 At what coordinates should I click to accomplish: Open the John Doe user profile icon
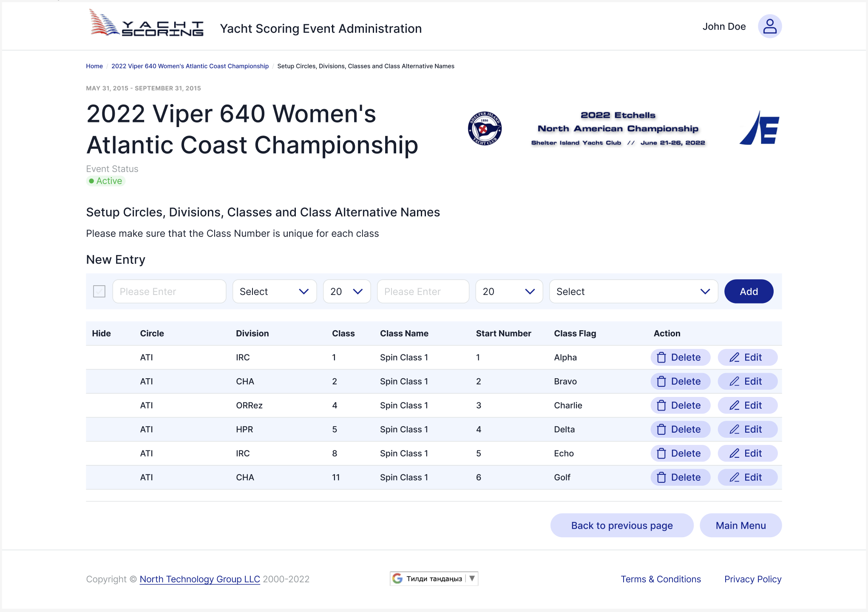point(770,26)
